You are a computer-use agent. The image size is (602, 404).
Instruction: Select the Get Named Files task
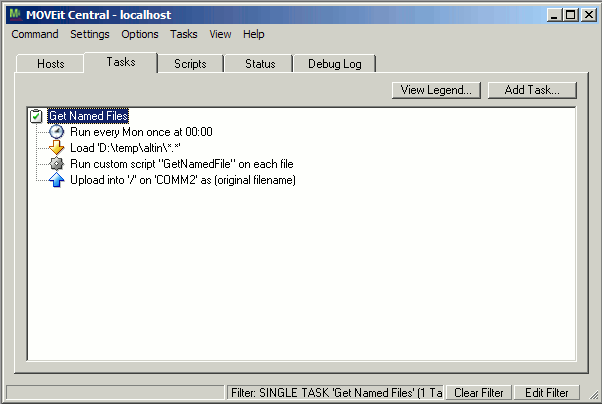pos(88,116)
